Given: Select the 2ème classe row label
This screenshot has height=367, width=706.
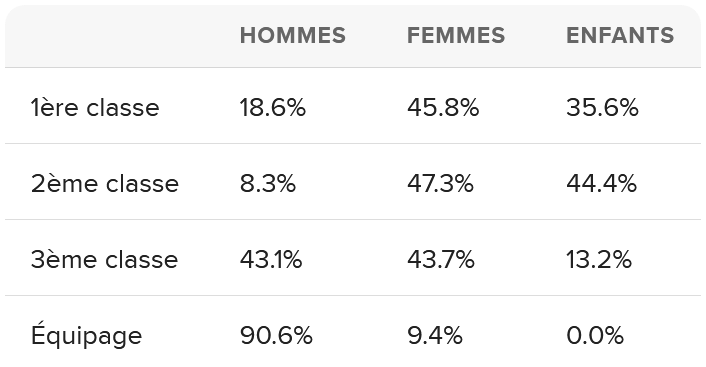Looking at the screenshot, I should 105,184.
